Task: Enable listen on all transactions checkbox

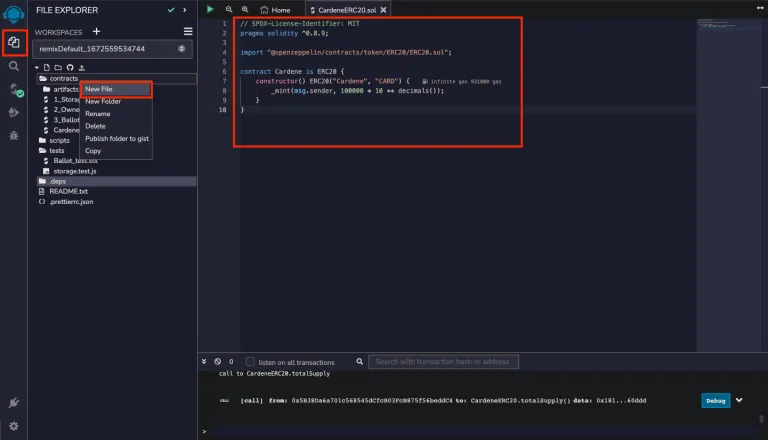Action: [250, 362]
